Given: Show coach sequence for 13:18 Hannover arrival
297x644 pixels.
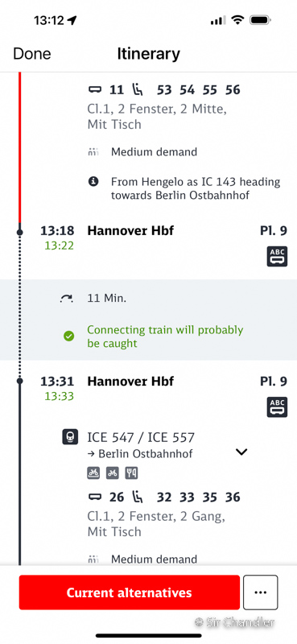Looking at the screenshot, I should 277,256.
